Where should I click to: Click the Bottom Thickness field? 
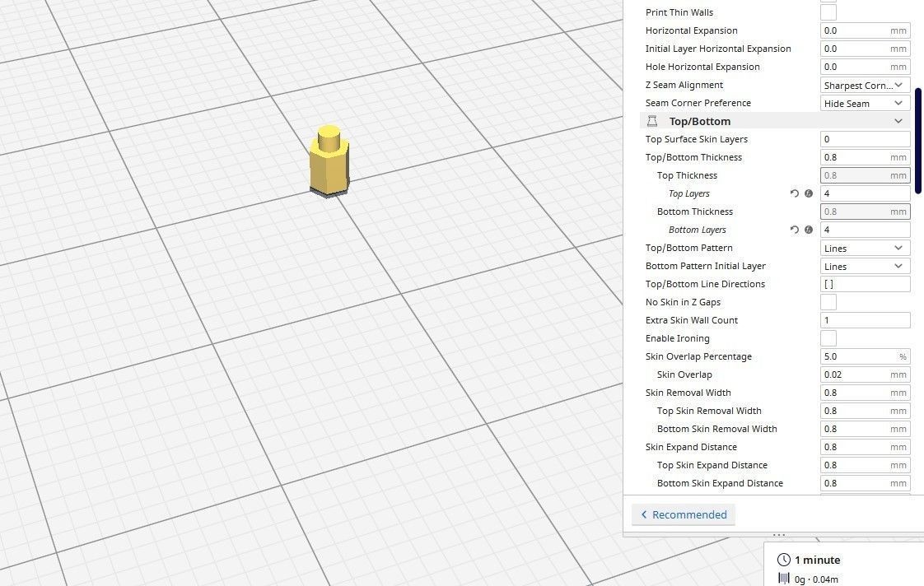click(865, 212)
